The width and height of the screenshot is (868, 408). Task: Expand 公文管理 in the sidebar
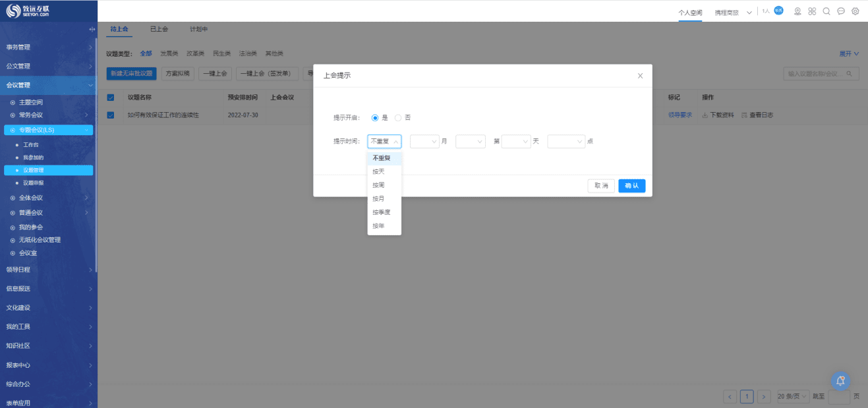[x=90, y=66]
